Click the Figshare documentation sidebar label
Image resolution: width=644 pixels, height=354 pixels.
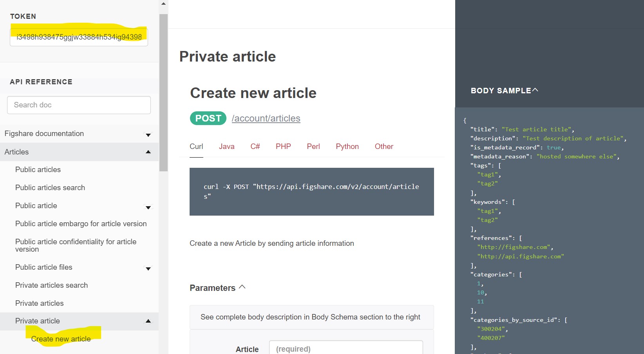point(44,134)
